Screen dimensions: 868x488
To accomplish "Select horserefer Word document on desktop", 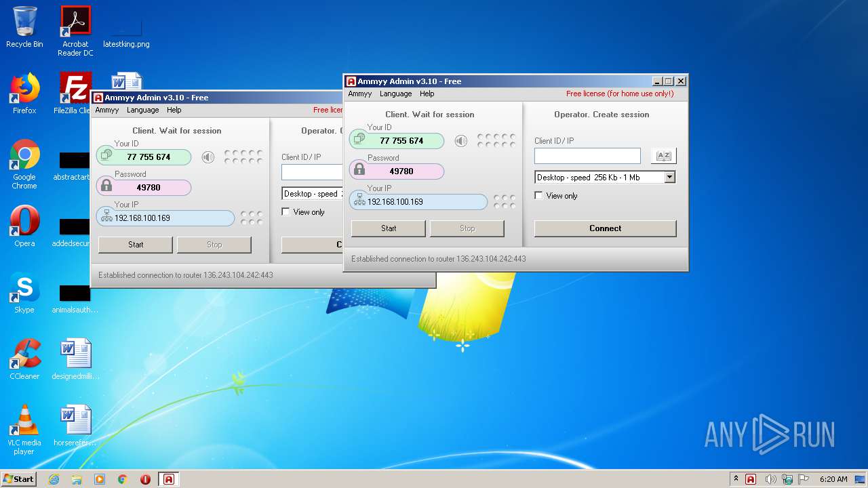I will click(x=75, y=426).
